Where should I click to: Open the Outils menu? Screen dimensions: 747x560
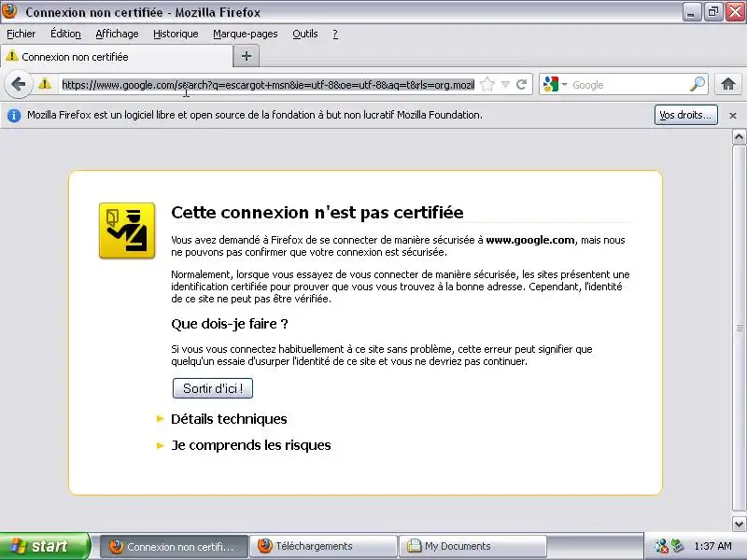pyautogui.click(x=305, y=34)
